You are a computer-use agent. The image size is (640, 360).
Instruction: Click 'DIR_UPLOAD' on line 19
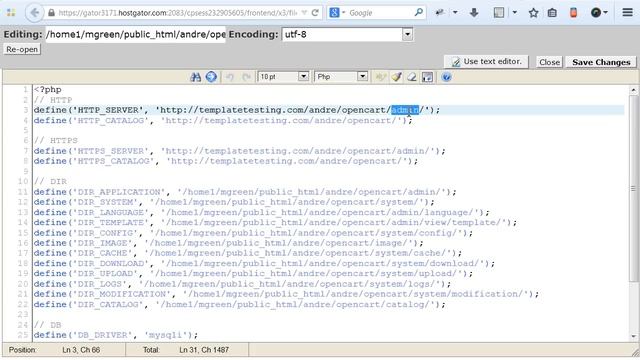click(x=105, y=273)
